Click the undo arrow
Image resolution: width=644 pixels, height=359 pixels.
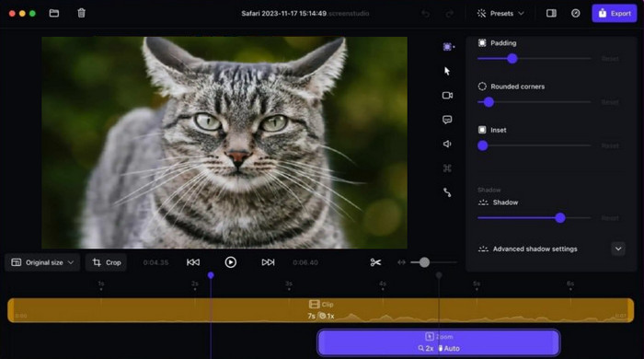425,14
